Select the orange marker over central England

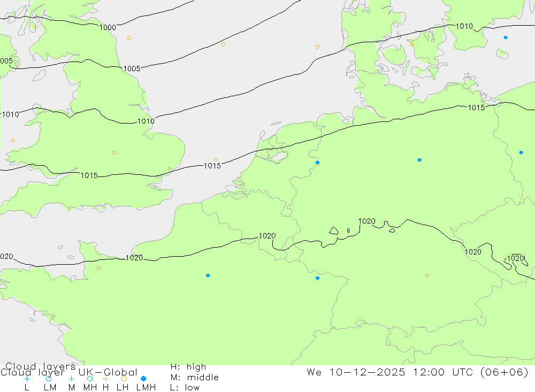pos(114,153)
